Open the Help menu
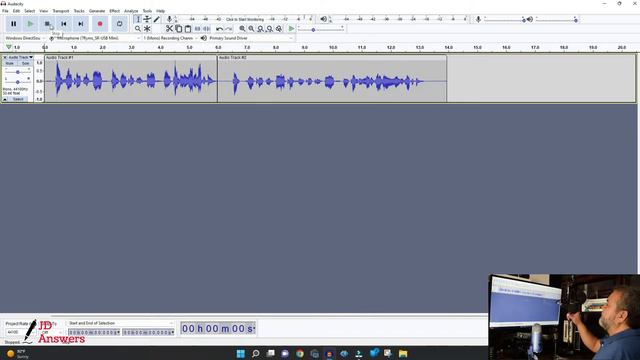Image resolution: width=640 pixels, height=360 pixels. tap(160, 11)
